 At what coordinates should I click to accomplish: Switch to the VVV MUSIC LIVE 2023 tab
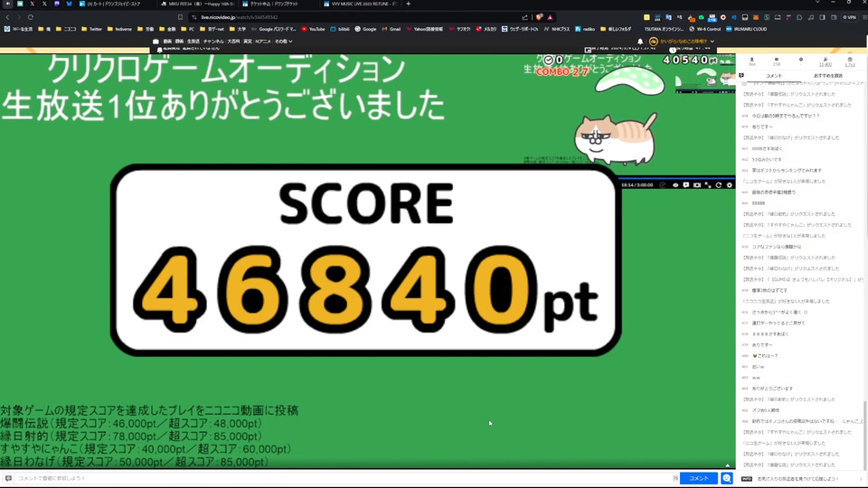point(361,4)
